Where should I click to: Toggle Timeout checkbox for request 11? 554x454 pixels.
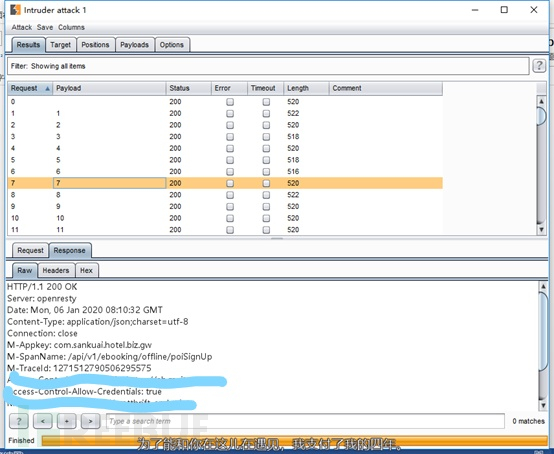click(266, 230)
